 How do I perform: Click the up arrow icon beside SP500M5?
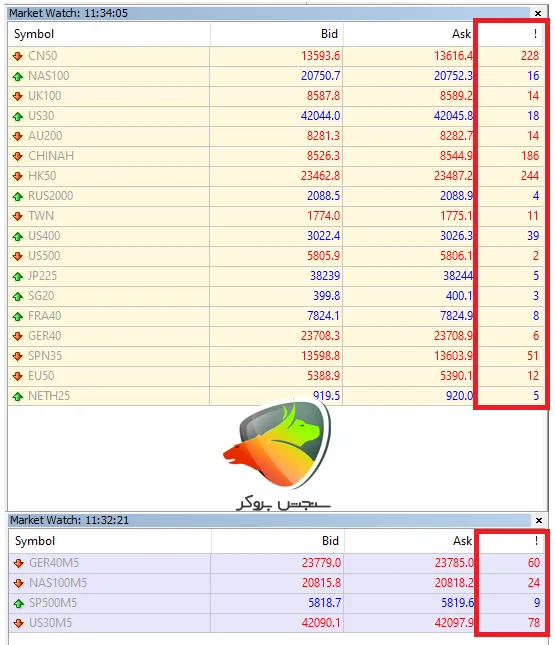pyautogui.click(x=19, y=603)
